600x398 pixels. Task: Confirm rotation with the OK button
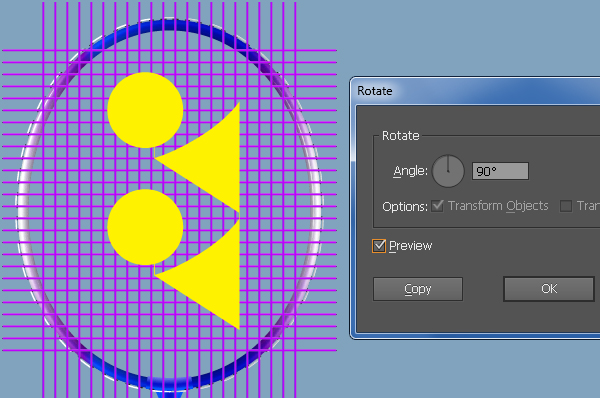[x=549, y=289]
